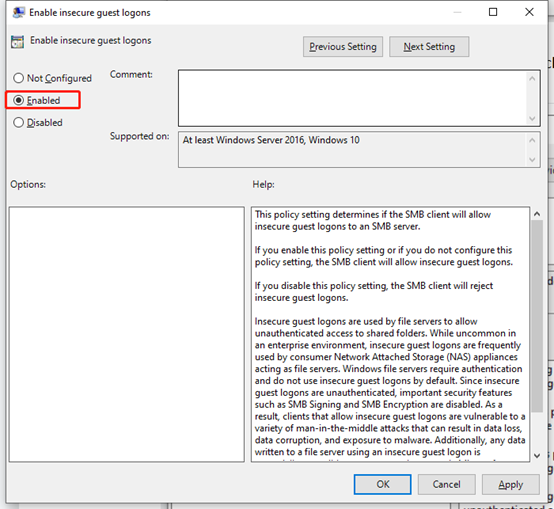Click the Help pane scrollbar thumb

tap(537, 316)
